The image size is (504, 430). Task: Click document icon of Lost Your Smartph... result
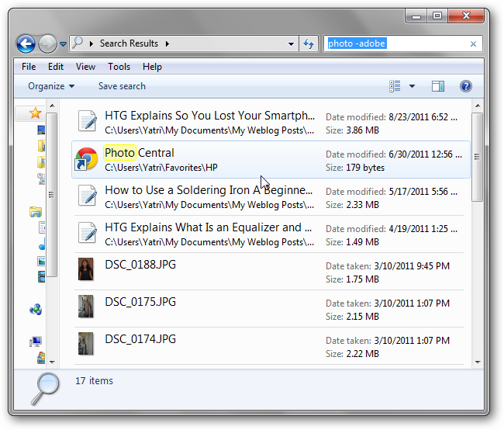tap(87, 121)
